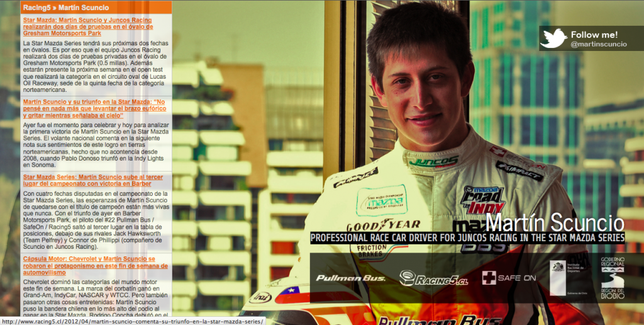The image size is (644, 325).
Task: Click the Safe On sponsor logo
Action: tap(509, 278)
